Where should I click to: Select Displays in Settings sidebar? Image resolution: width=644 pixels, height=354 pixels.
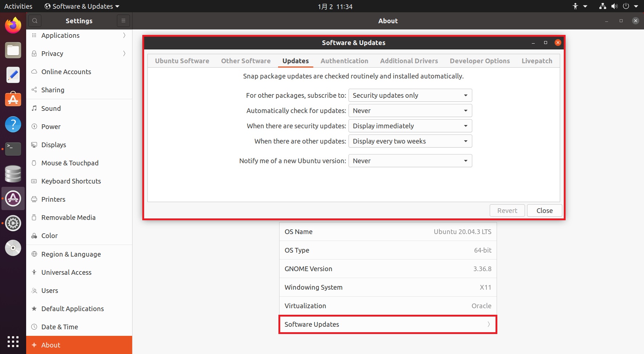(79, 145)
